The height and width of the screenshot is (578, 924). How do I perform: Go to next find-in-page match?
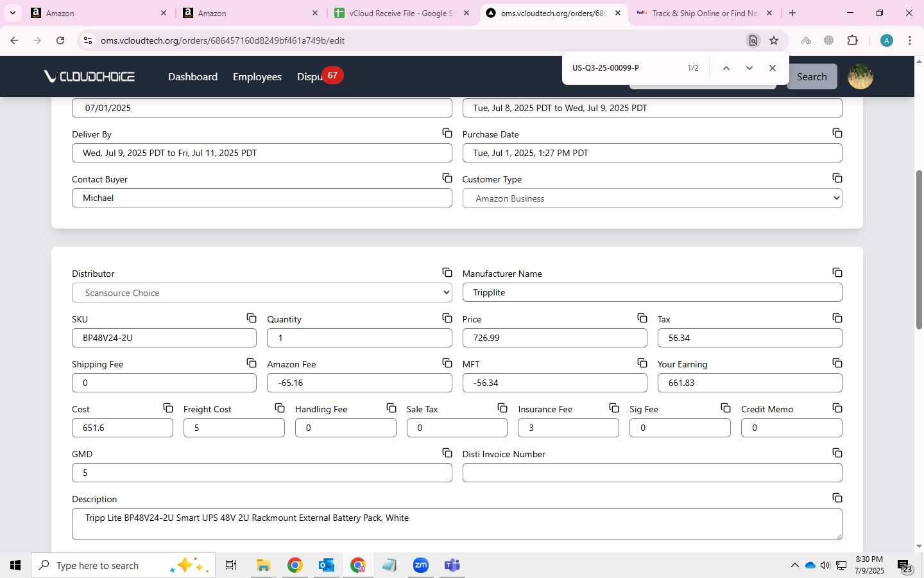pyautogui.click(x=749, y=68)
